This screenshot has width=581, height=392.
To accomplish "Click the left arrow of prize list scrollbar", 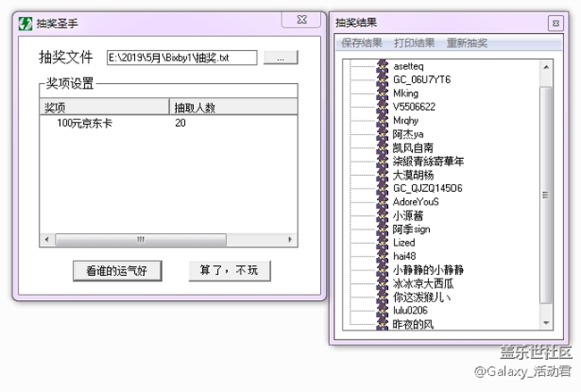I will coord(46,239).
